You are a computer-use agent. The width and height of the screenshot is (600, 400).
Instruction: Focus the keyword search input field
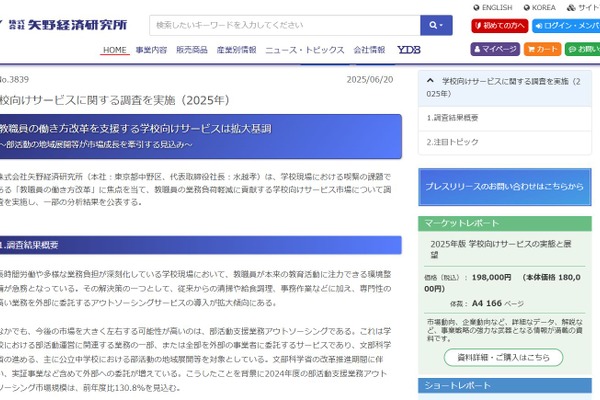point(285,25)
